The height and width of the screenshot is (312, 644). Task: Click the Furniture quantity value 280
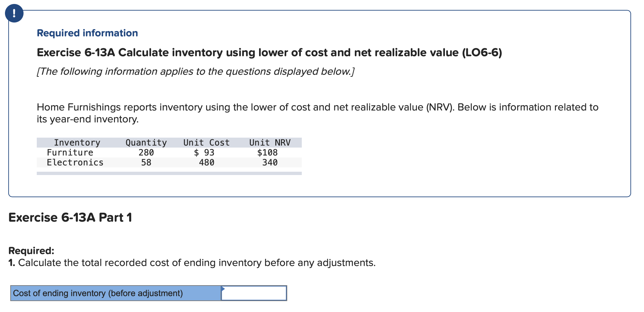pyautogui.click(x=147, y=153)
